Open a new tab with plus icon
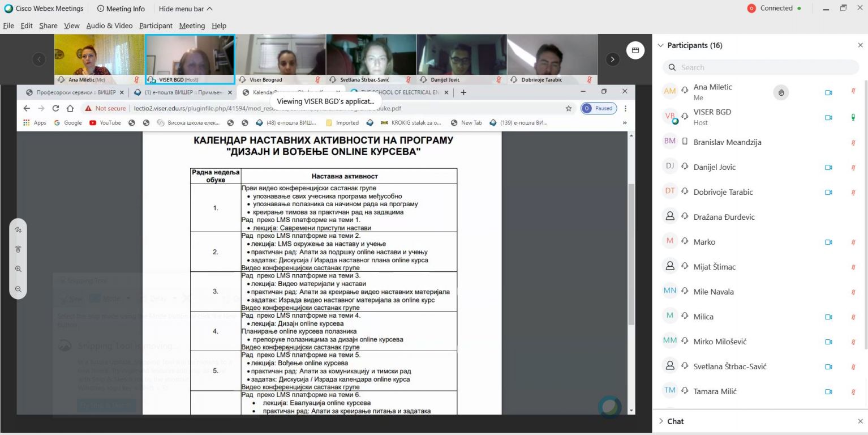This screenshot has width=868, height=435. 463,92
